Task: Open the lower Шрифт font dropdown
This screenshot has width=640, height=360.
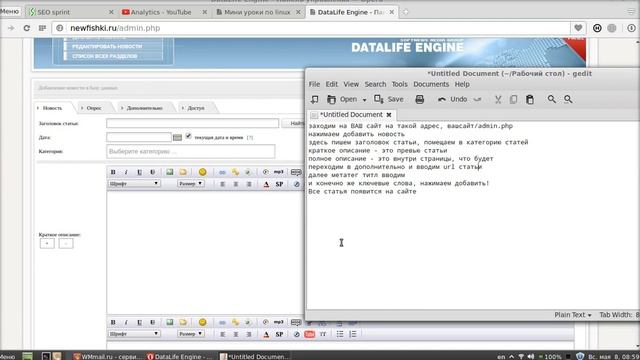Action: click(x=134, y=334)
